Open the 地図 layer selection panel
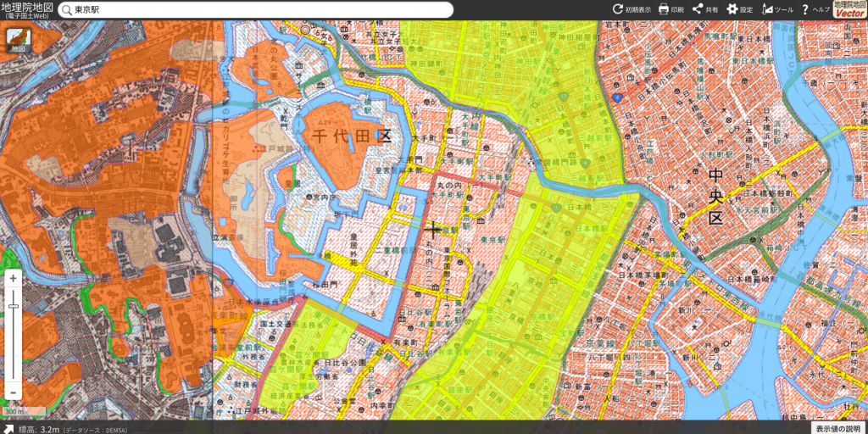 [x=18, y=41]
